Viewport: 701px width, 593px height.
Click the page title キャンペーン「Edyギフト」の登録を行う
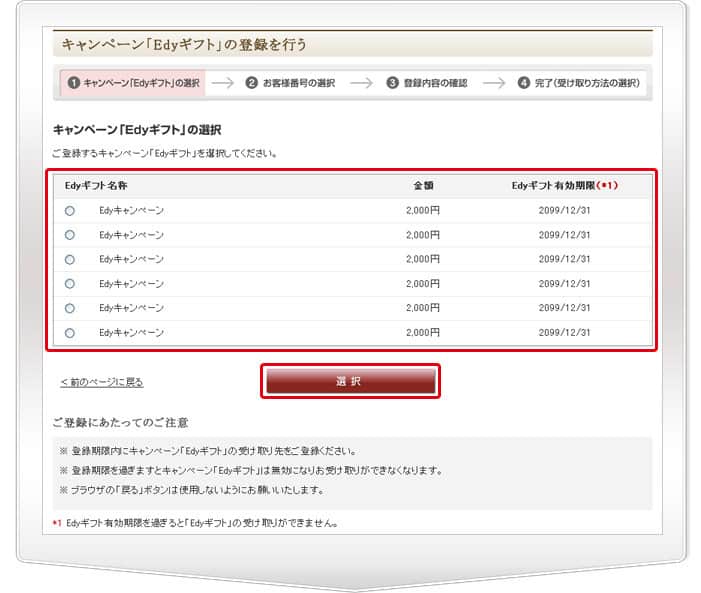pyautogui.click(x=184, y=44)
